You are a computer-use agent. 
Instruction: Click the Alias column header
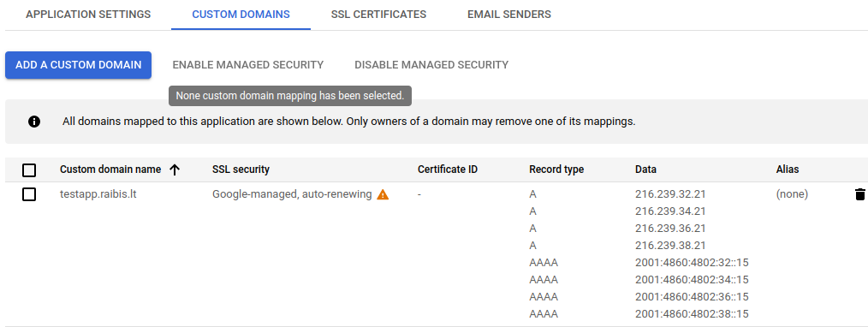click(x=788, y=169)
